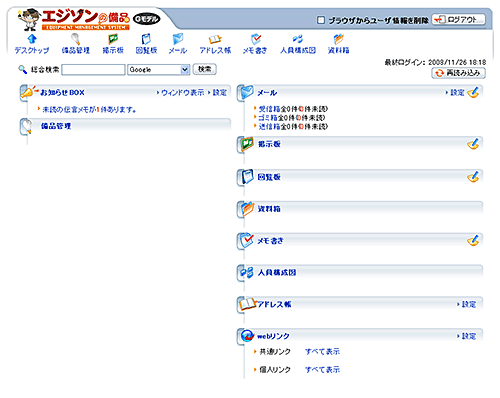
Task: Click the 資料箱 panel title
Action: coord(269,209)
